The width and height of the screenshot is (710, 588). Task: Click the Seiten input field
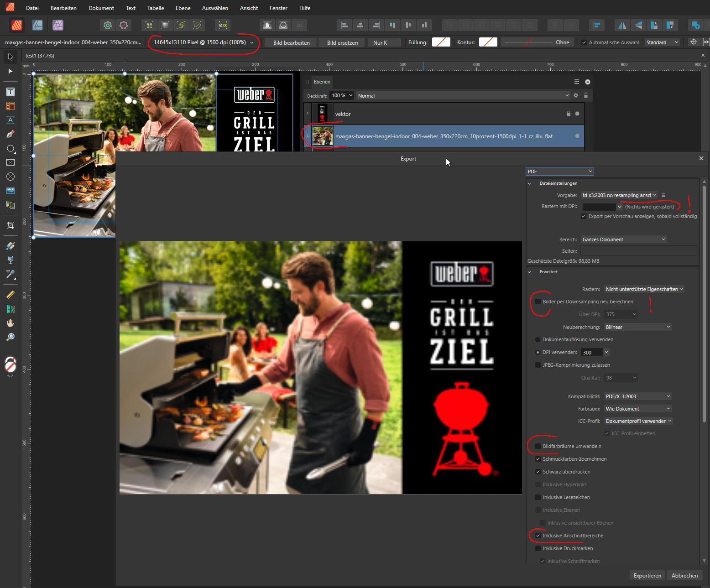coord(639,251)
